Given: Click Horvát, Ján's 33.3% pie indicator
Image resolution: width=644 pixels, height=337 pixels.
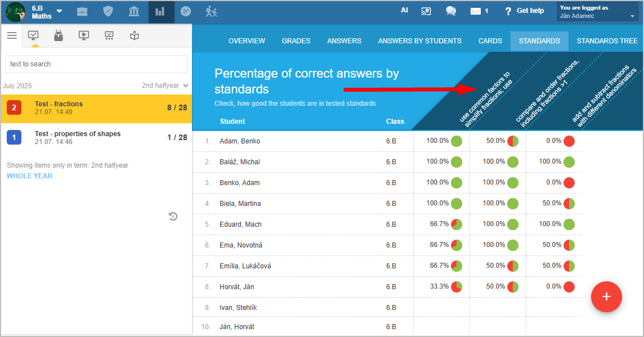Looking at the screenshot, I should pos(457,287).
